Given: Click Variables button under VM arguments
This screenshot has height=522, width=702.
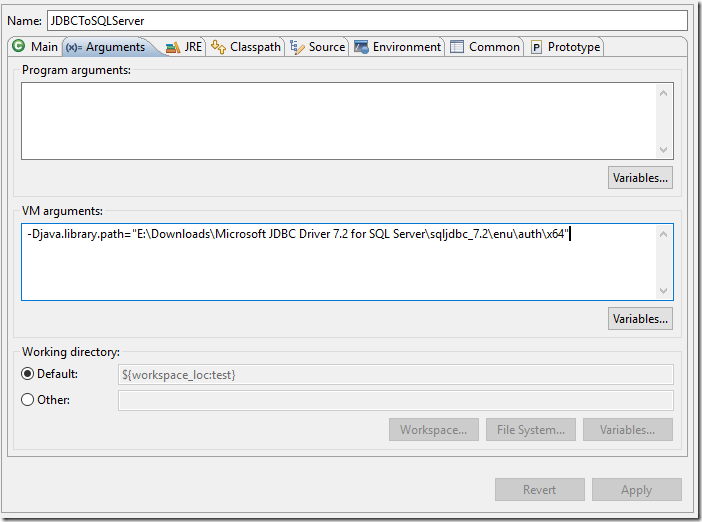Looking at the screenshot, I should pyautogui.click(x=640, y=319).
